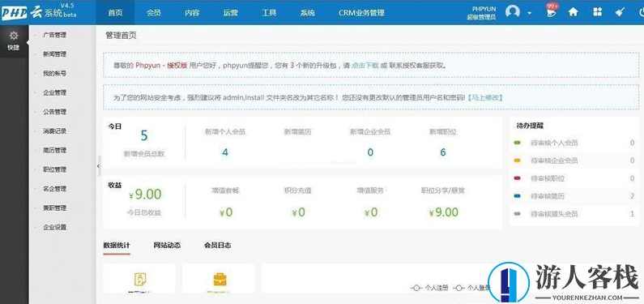Open the admin avatar icon

point(513,12)
